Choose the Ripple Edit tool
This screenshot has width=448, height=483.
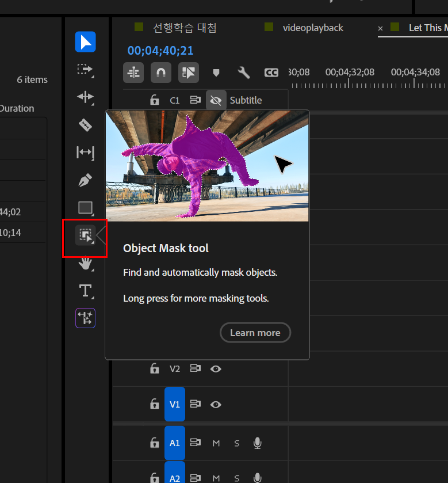[85, 97]
